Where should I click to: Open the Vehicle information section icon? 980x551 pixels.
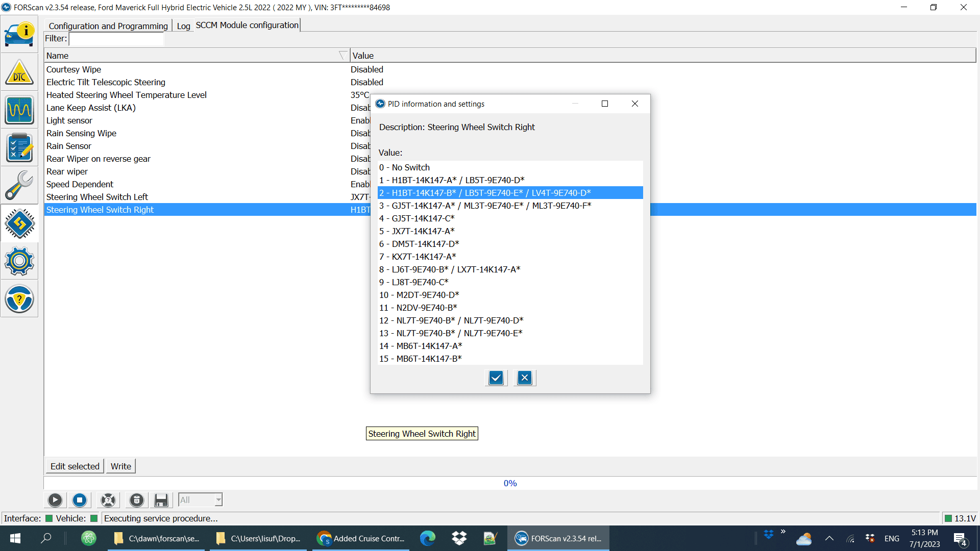pos(19,34)
